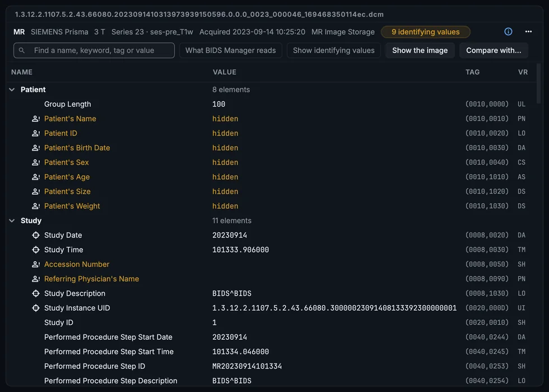This screenshot has height=392, width=549.
Task: Select the Performed Procedure Step Start Time row
Action: coord(271,352)
